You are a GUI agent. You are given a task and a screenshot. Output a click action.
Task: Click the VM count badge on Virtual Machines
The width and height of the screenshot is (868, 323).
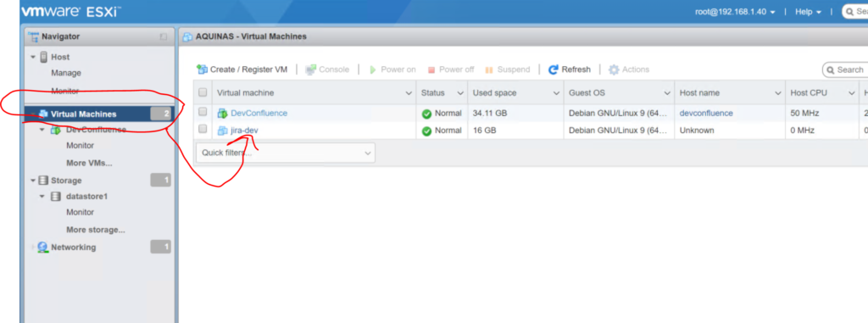pos(161,114)
